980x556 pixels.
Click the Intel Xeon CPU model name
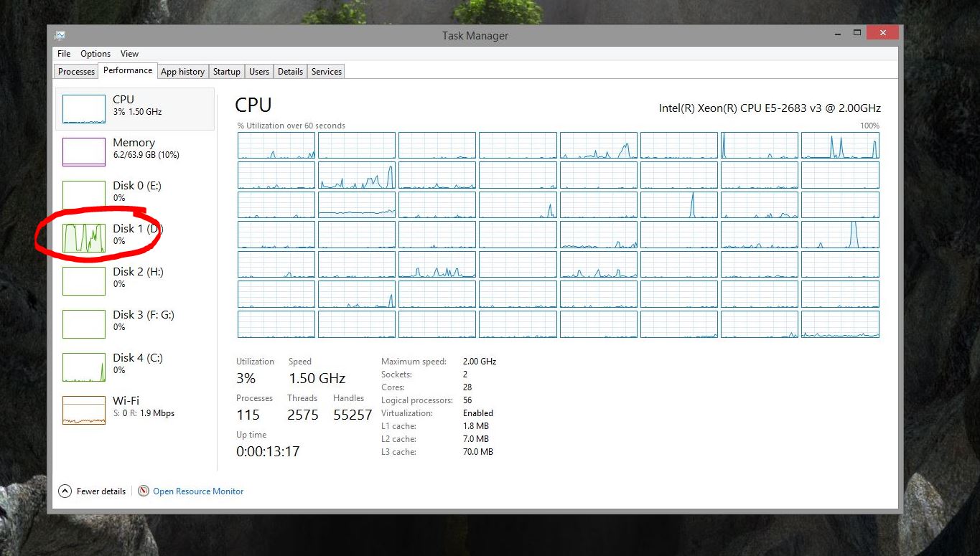(770, 108)
